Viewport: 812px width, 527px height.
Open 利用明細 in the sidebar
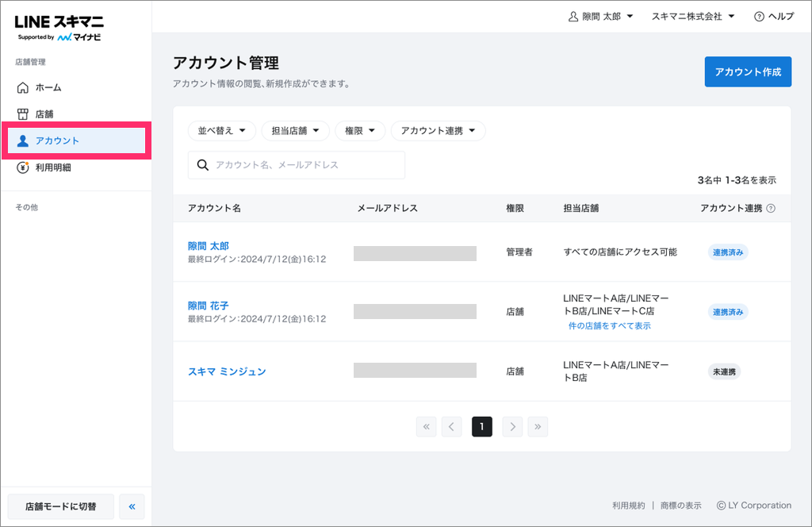[x=52, y=167]
